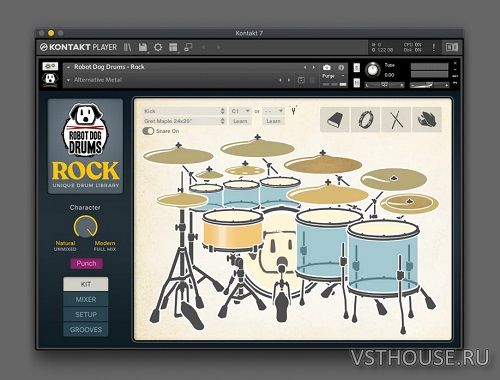Open the C1 note dropdown

(x=240, y=111)
